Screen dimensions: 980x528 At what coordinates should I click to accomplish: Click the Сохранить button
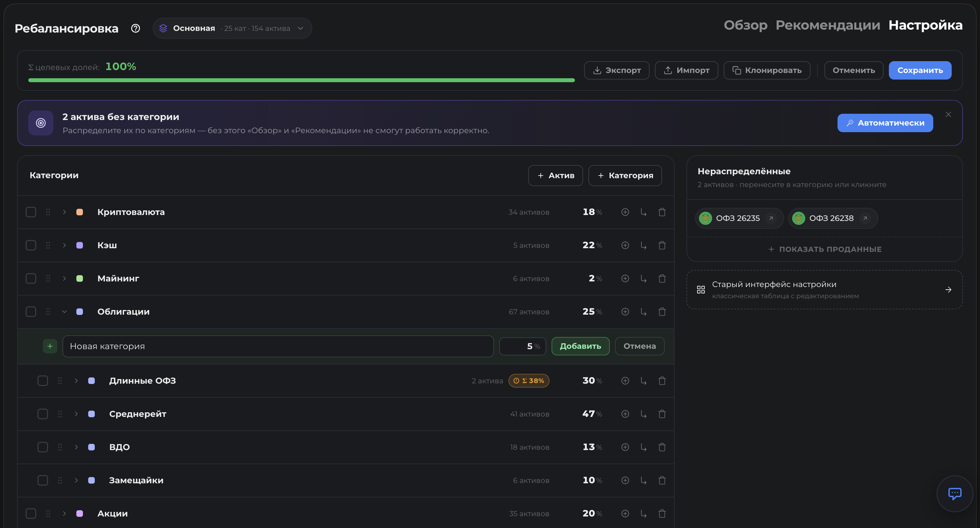[920, 70]
